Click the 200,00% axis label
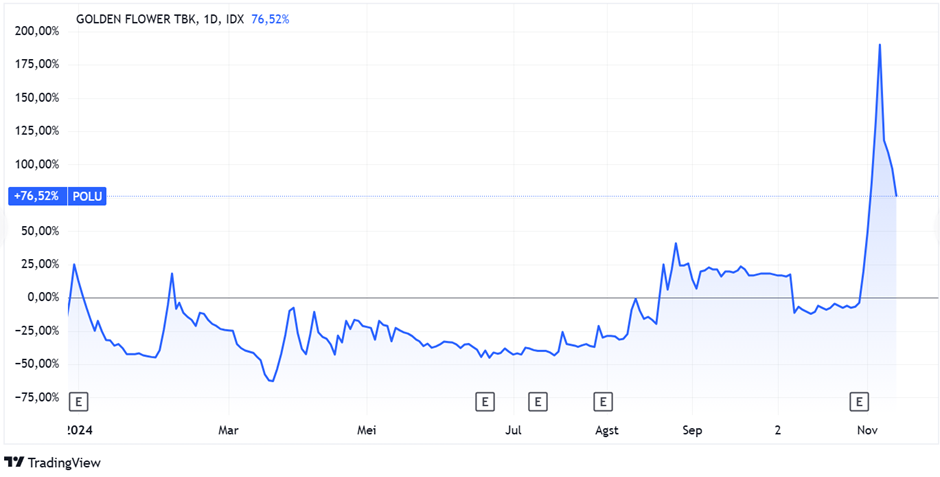 coord(37,31)
